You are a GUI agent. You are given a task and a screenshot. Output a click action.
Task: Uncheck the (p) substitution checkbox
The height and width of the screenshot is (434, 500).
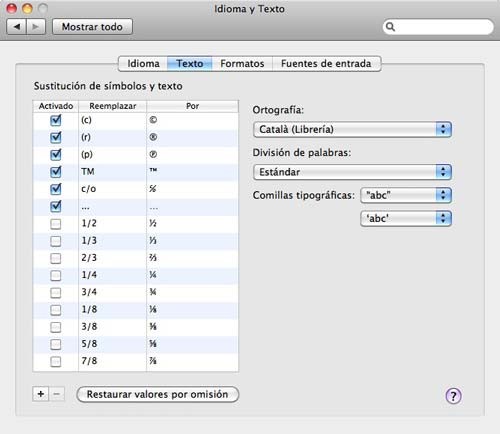(x=56, y=154)
